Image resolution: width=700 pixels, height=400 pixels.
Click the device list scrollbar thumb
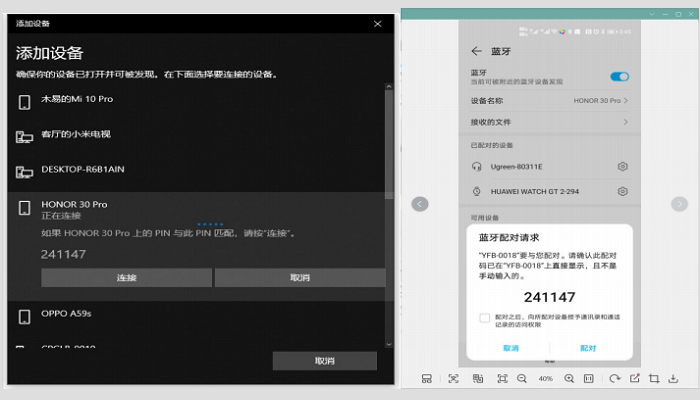click(x=389, y=144)
